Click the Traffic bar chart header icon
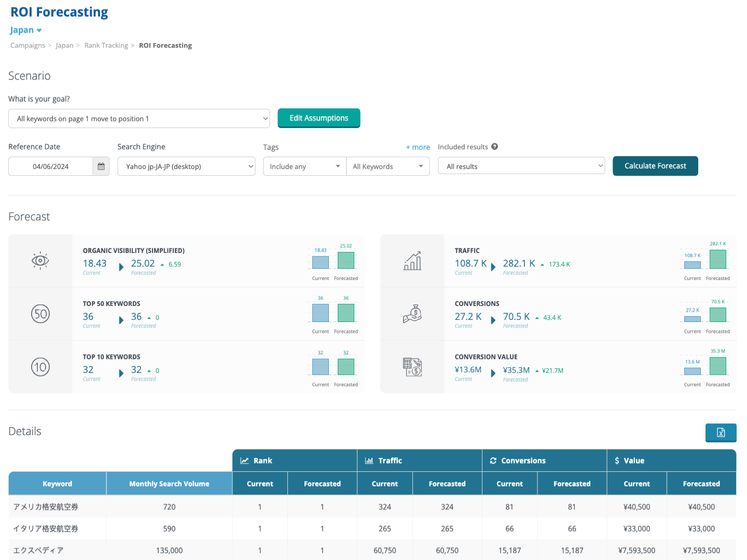747x560 pixels. (369, 460)
